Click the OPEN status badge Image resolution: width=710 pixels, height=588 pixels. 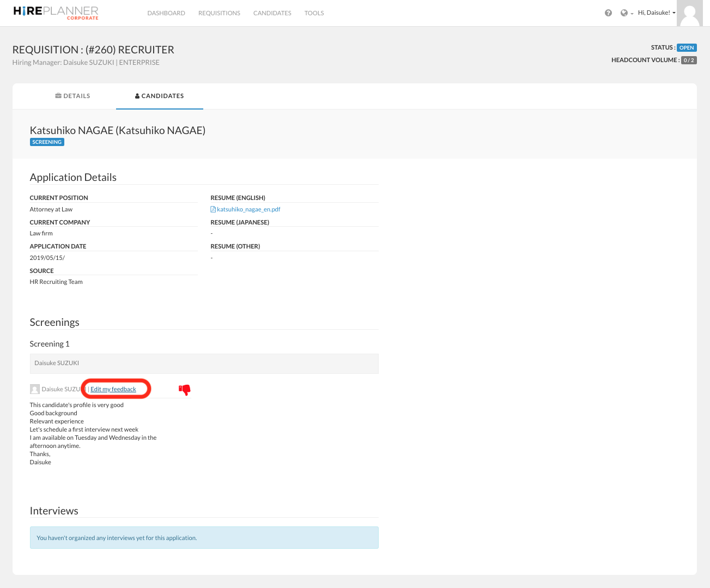tap(686, 47)
